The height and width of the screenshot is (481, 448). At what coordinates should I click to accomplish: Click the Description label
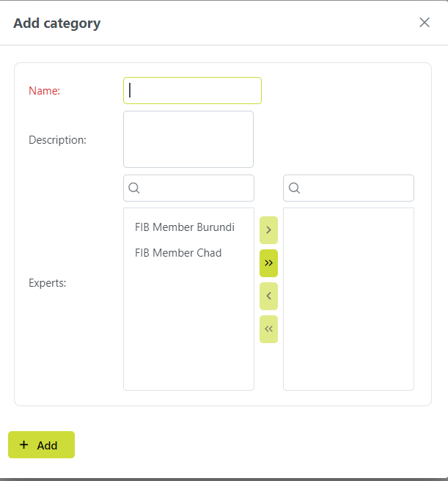pyautogui.click(x=57, y=139)
